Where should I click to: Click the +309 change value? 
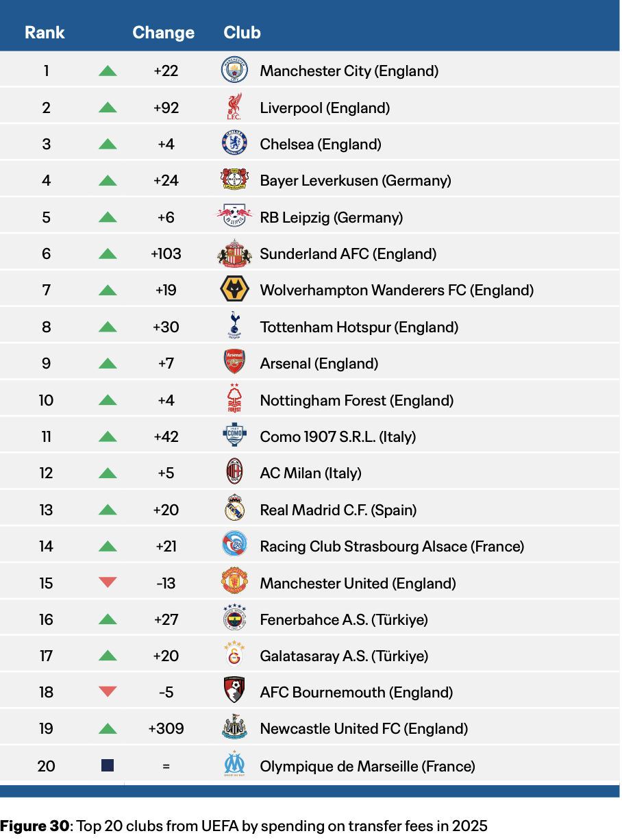tap(166, 728)
